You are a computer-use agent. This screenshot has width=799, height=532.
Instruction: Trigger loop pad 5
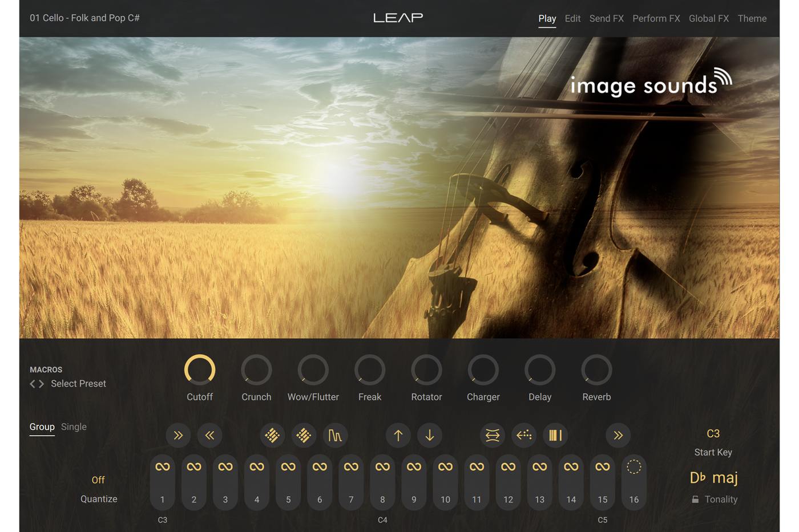(x=288, y=482)
